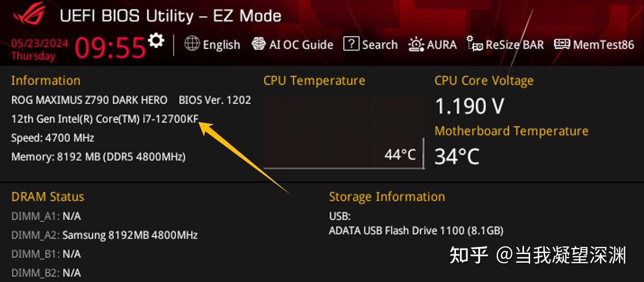This screenshot has height=282, width=644.
Task: Click the MemTest86 memory icon
Action: (x=562, y=44)
